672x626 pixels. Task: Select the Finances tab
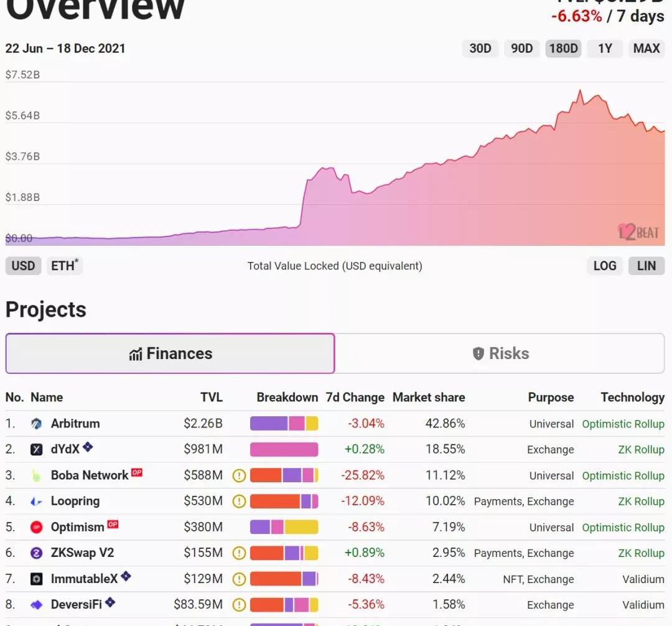point(170,353)
